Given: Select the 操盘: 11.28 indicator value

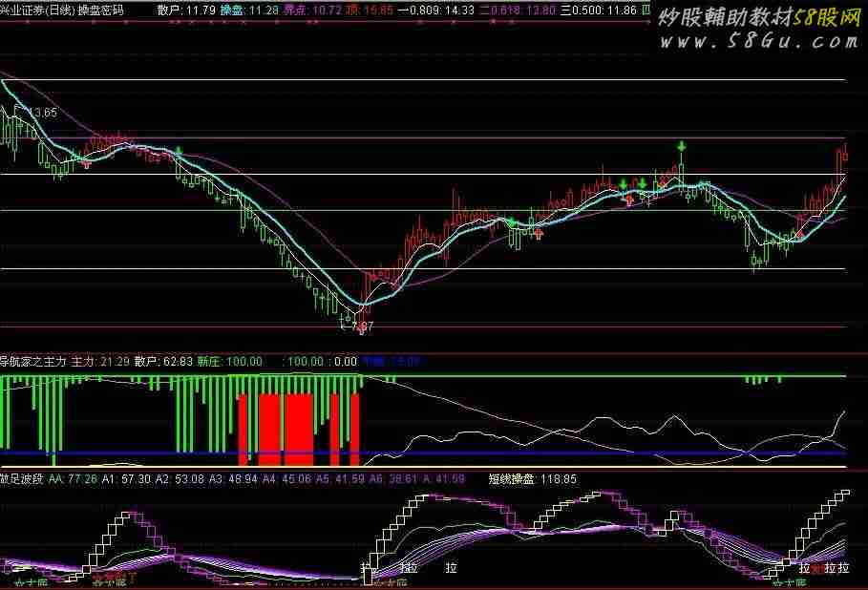Looking at the screenshot, I should tap(249, 10).
